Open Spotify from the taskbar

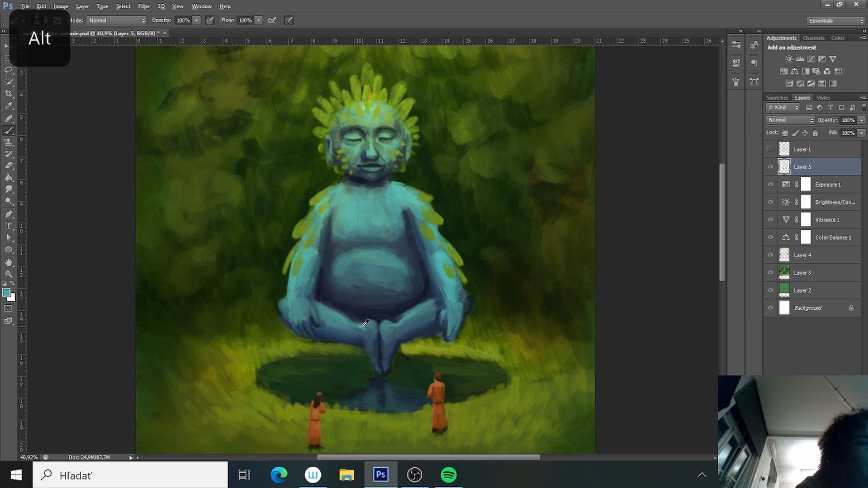tap(448, 475)
